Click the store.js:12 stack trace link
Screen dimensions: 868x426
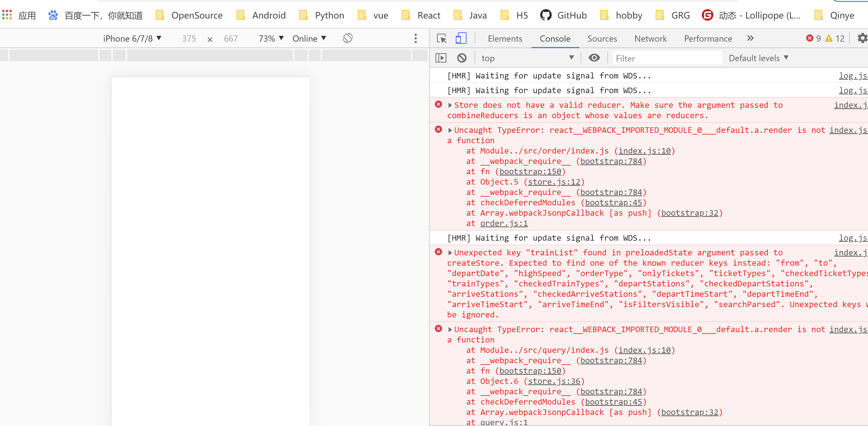pos(554,182)
